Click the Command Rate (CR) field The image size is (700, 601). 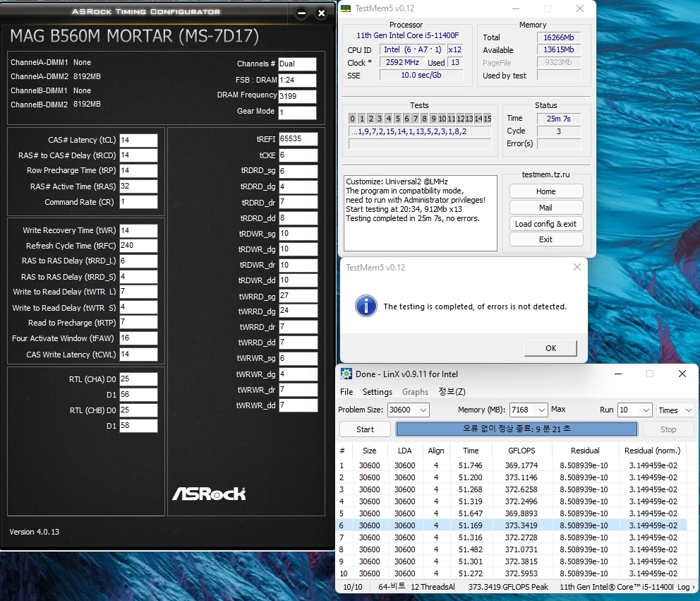point(138,202)
